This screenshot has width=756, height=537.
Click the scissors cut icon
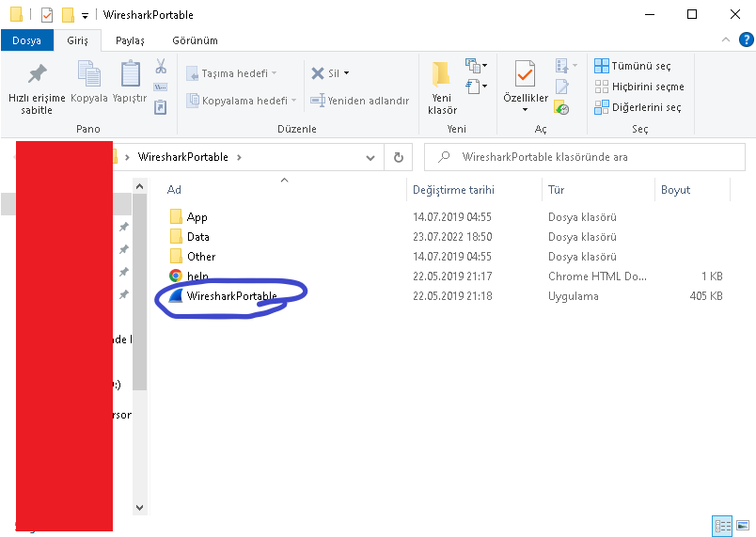(161, 66)
